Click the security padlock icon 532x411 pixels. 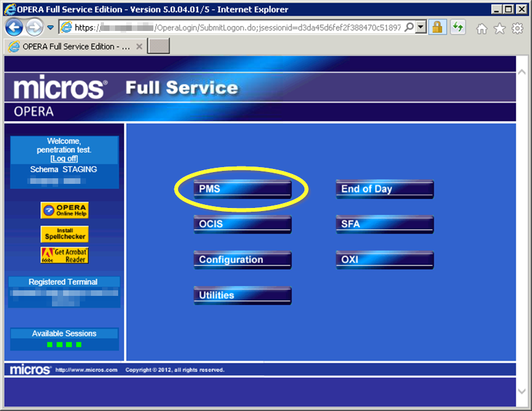[x=437, y=27]
